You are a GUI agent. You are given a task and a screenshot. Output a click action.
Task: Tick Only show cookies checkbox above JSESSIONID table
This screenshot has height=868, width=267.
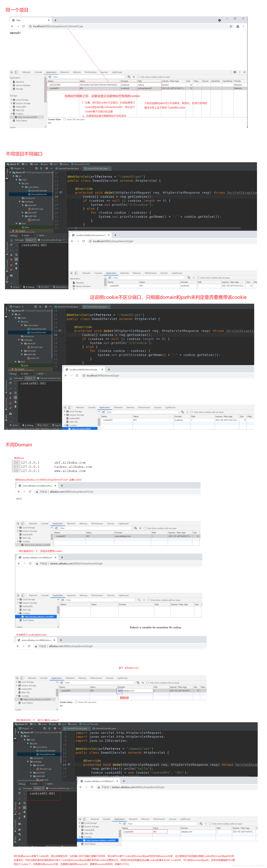[138, 77]
